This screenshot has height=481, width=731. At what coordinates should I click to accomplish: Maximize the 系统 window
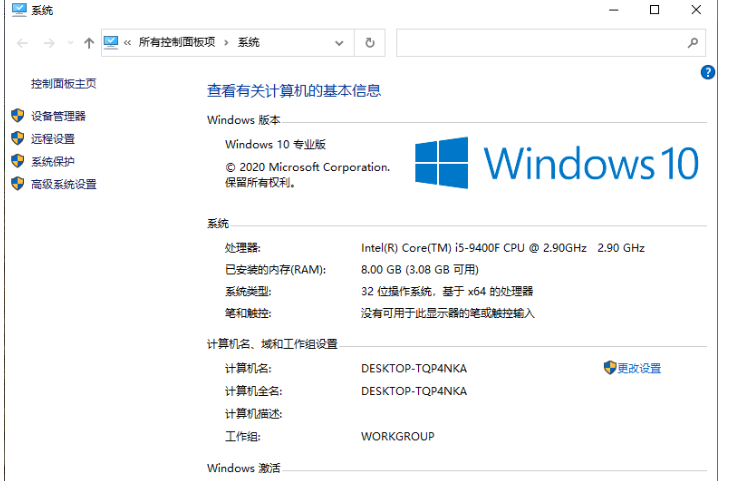pos(655,10)
